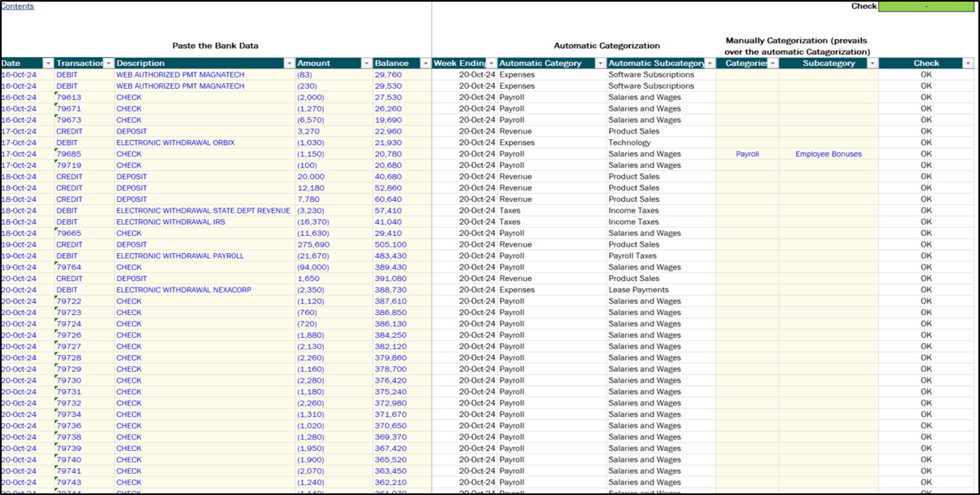Select the balance cell 29,760

pos(401,75)
